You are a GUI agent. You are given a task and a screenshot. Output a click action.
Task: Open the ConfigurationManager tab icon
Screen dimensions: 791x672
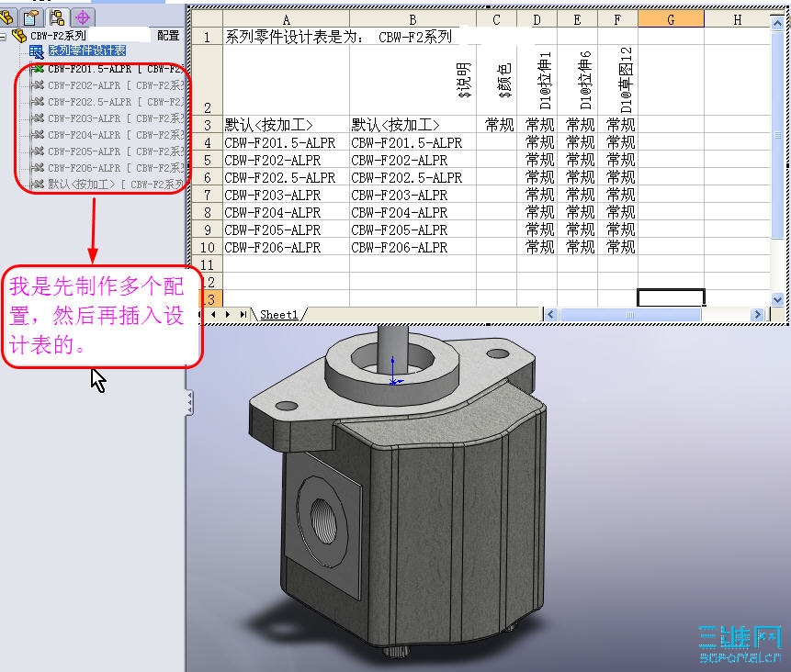pyautogui.click(x=57, y=18)
